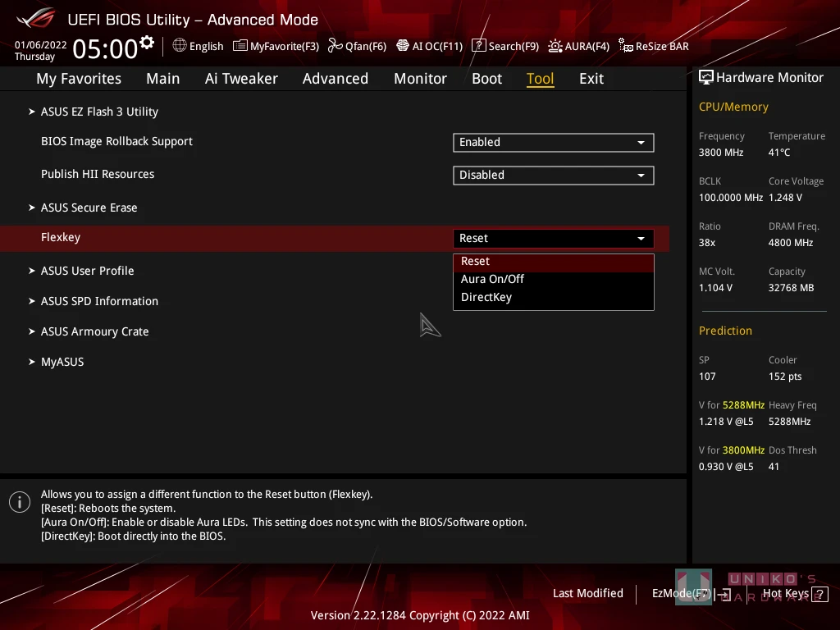The width and height of the screenshot is (840, 630).
Task: Expand the MyASUS submenu
Action: pos(62,362)
